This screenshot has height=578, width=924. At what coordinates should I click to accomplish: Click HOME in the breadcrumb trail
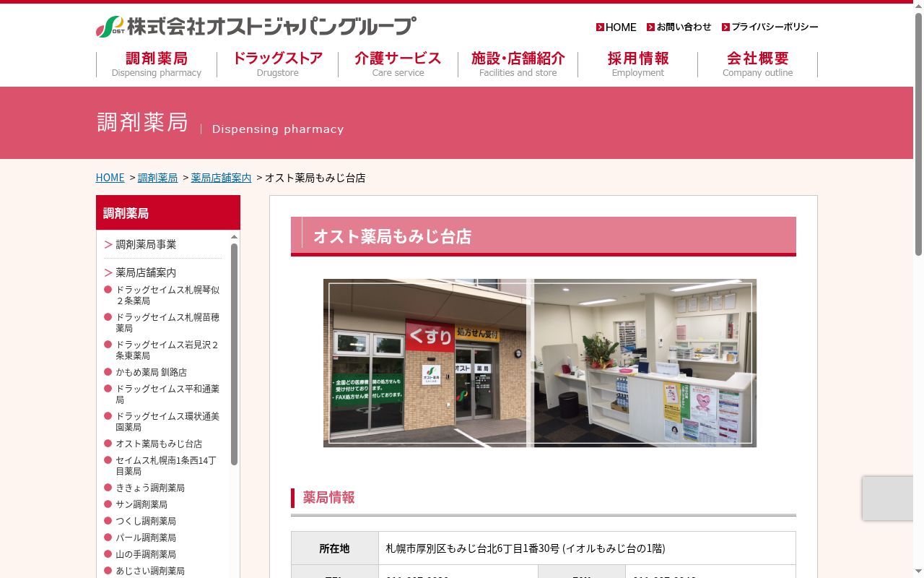[x=110, y=178]
